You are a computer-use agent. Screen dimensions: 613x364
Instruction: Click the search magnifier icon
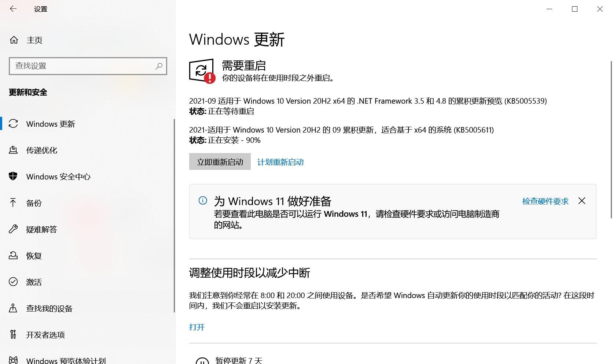(x=159, y=66)
